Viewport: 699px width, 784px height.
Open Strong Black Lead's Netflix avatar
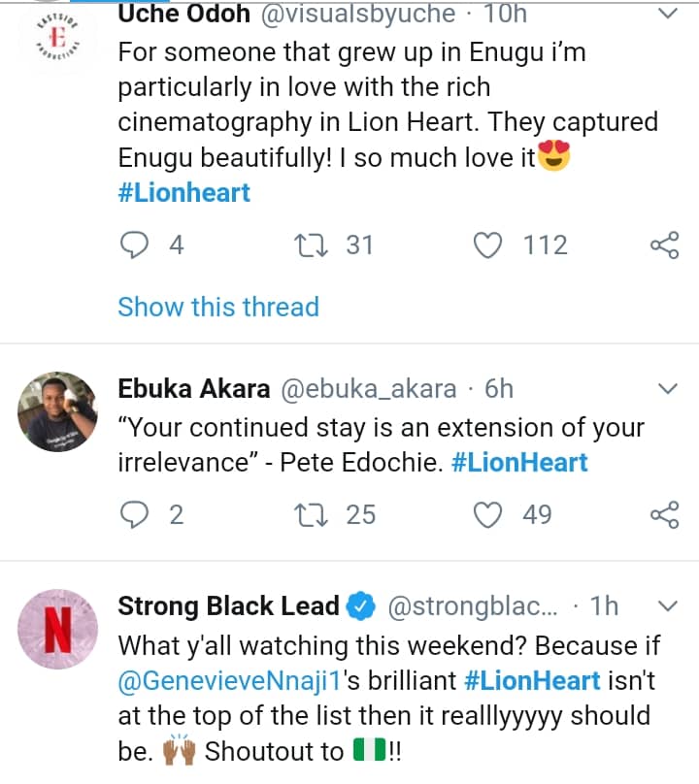tap(58, 630)
